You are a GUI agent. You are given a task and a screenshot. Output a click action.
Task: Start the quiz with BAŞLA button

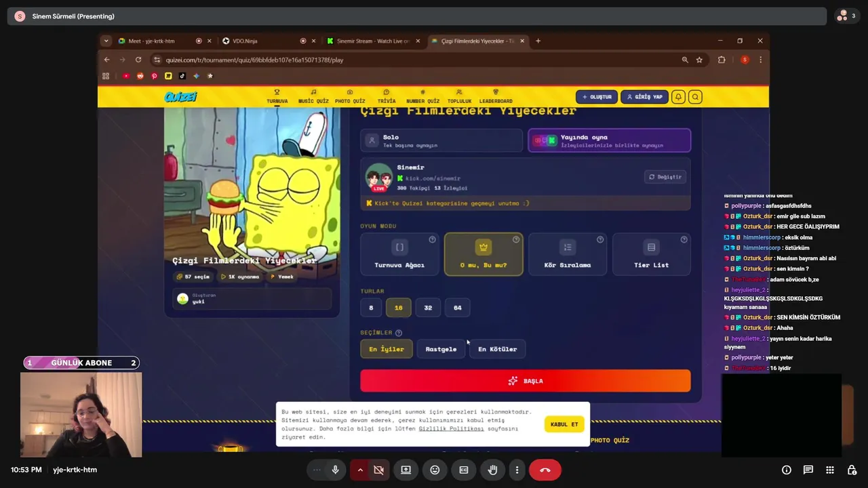point(526,381)
